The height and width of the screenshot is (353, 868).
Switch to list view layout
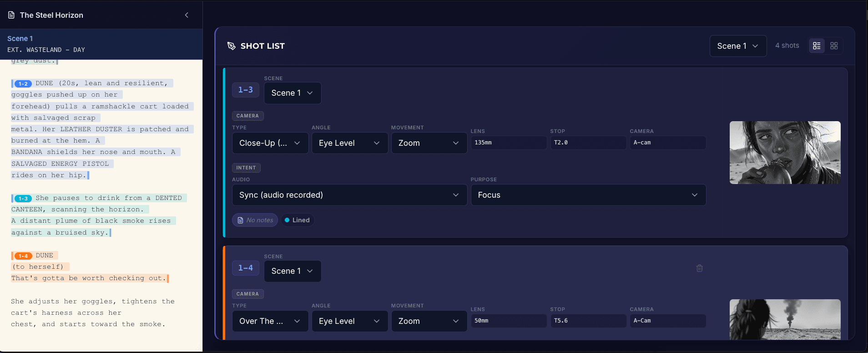coord(817,46)
